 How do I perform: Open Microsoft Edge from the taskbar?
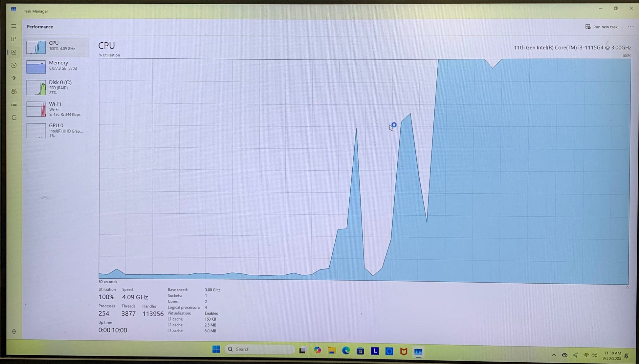click(346, 351)
